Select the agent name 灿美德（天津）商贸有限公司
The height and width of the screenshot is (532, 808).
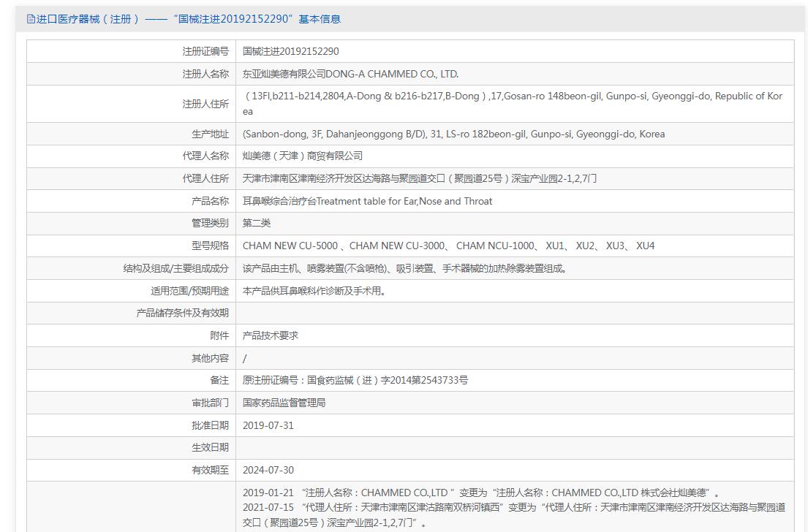point(302,156)
